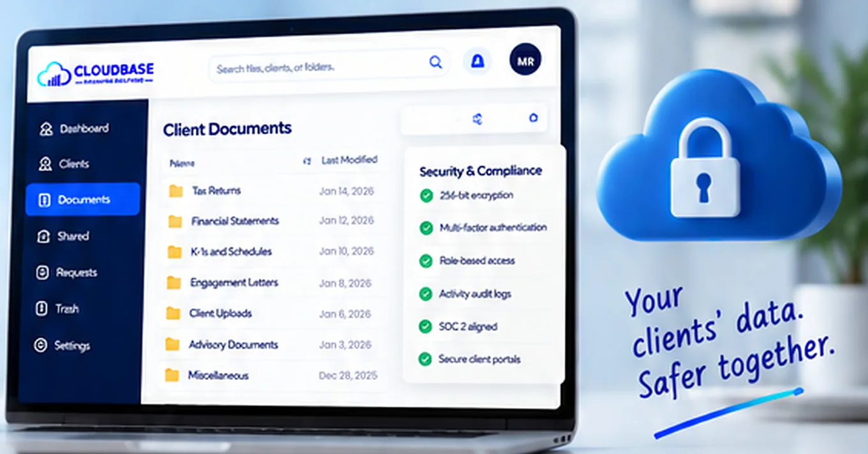Click date Jan 6, 2026
Viewport: 868px width, 454px height.
click(x=345, y=314)
